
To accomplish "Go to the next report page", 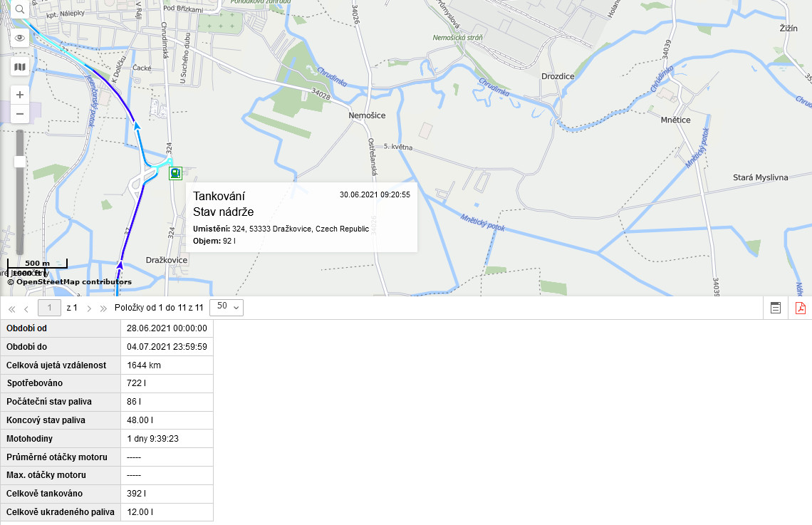I will tap(89, 308).
